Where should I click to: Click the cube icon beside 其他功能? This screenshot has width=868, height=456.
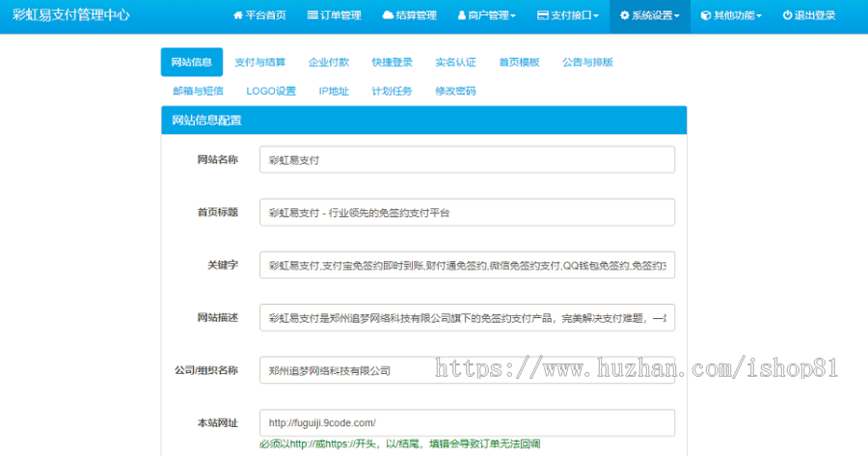tap(706, 15)
